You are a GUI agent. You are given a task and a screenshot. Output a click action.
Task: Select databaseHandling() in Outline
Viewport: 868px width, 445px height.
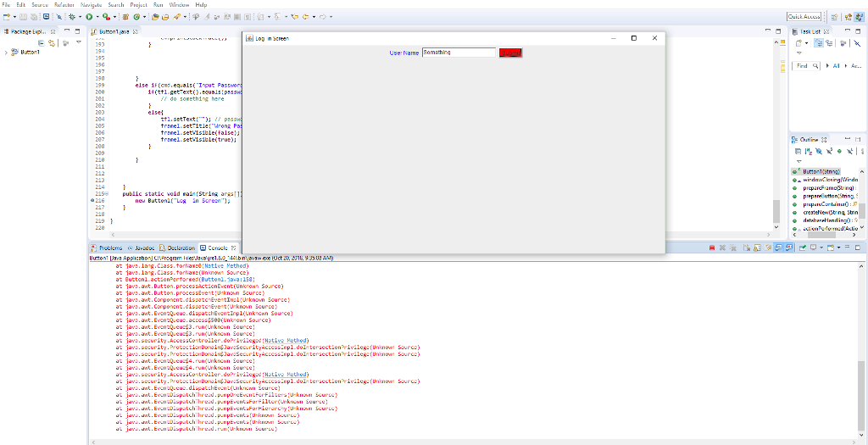[827, 220]
